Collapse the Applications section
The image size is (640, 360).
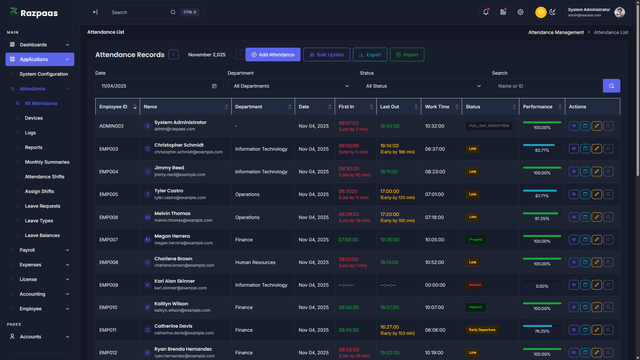click(x=40, y=60)
